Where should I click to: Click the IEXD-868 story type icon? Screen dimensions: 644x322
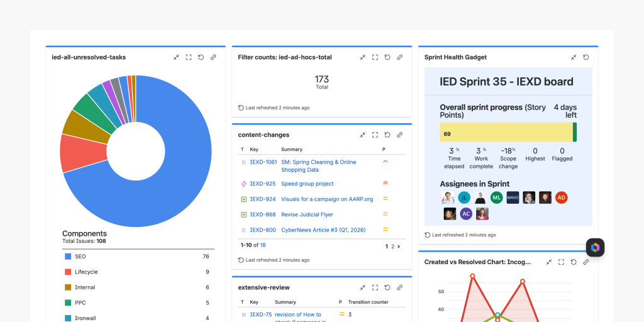tap(243, 214)
